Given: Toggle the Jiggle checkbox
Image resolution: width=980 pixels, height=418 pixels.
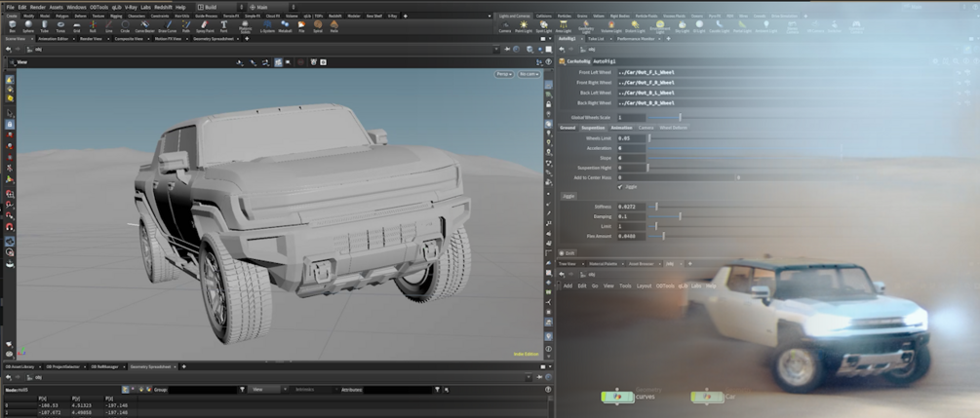Looking at the screenshot, I should tap(620, 187).
